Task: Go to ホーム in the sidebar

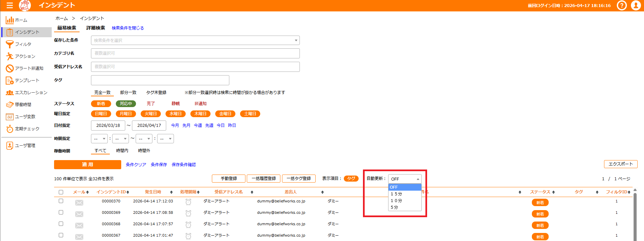Action: click(x=26, y=20)
